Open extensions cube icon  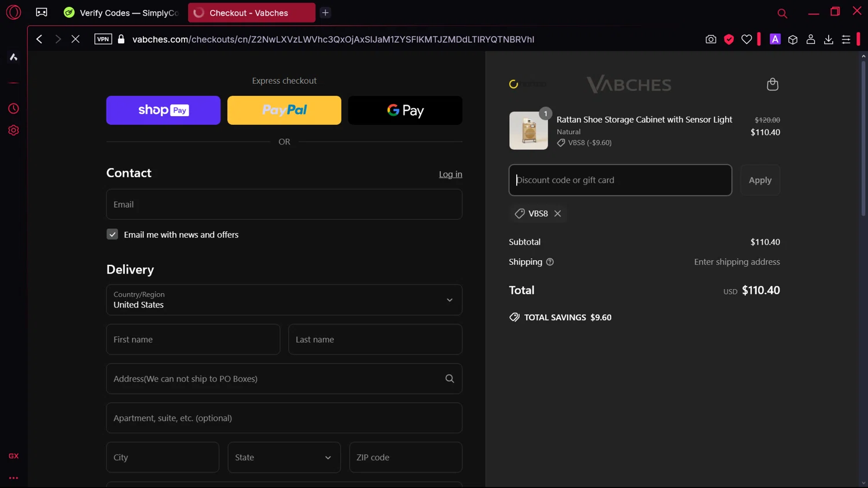(793, 39)
